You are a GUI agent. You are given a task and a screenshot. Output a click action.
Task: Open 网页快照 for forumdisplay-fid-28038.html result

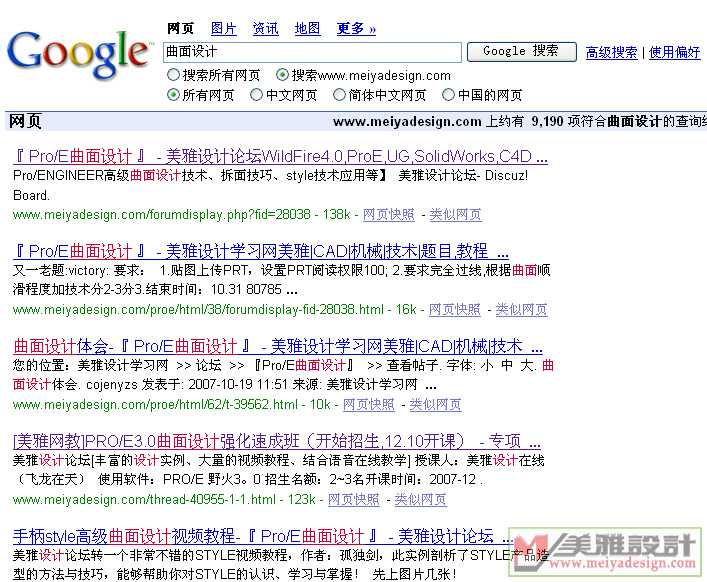tap(455, 310)
